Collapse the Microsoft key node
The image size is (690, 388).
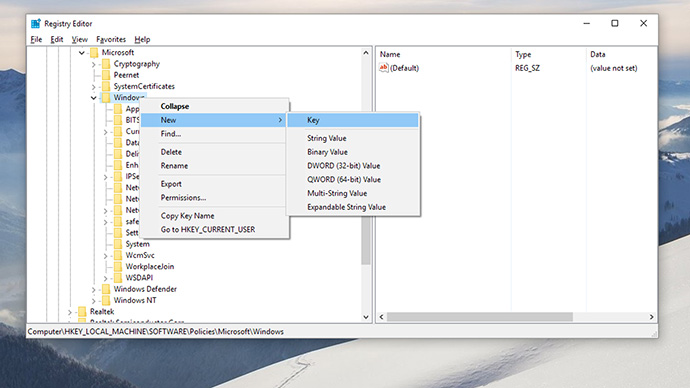[81, 53]
